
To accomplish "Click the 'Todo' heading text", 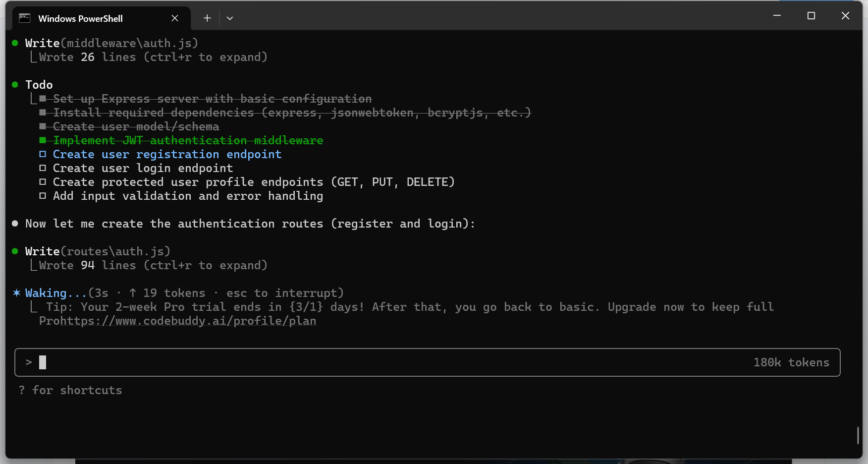I will click(x=39, y=85).
